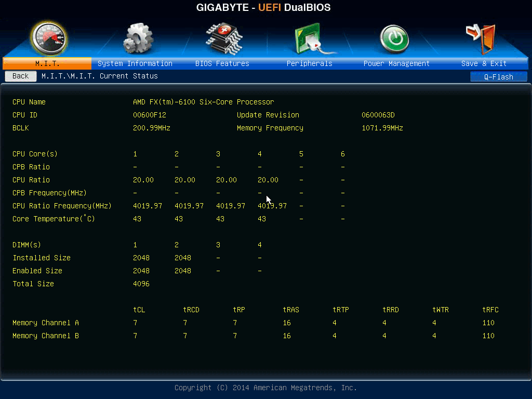The height and width of the screenshot is (399, 532).
Task: Switch to the M.I.T. tab
Action: point(47,63)
